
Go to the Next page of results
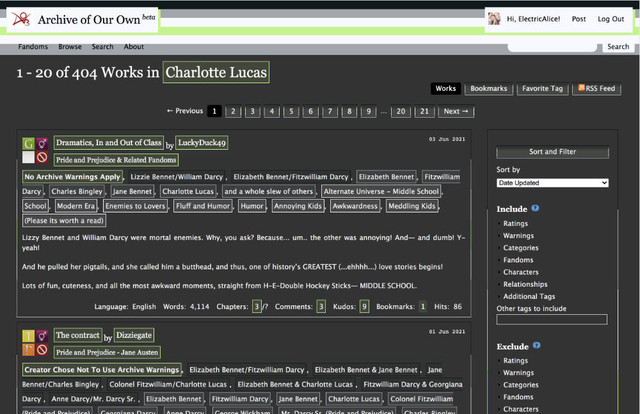(456, 111)
